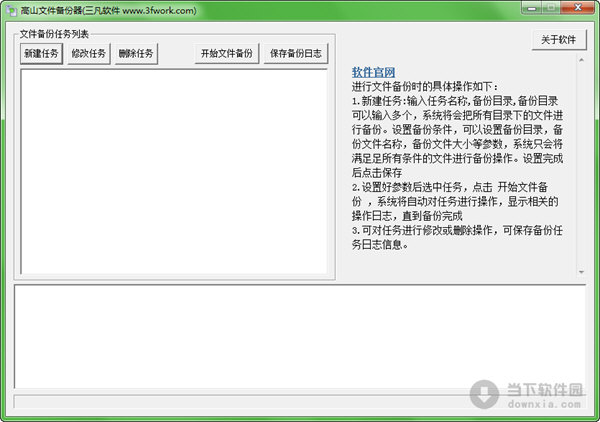This screenshot has height=422, width=600.
Task: Click the text line starting 3.可对任务
Action: tap(457, 230)
